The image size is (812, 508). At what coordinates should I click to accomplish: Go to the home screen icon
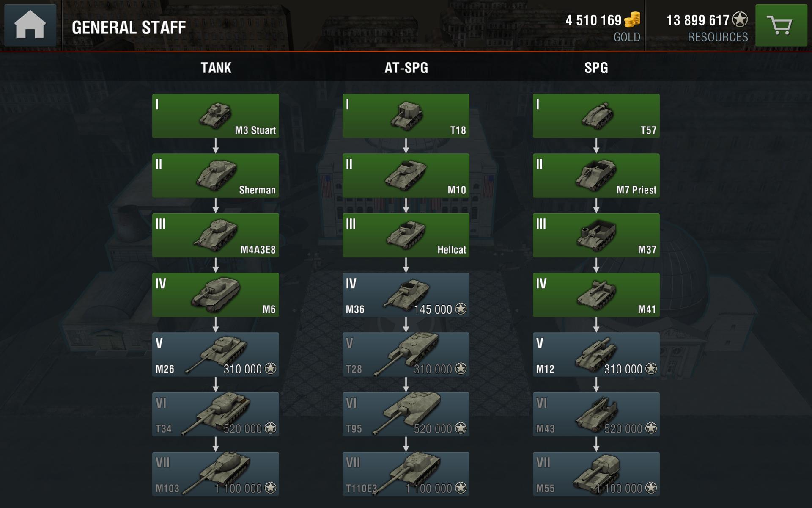pos(30,25)
